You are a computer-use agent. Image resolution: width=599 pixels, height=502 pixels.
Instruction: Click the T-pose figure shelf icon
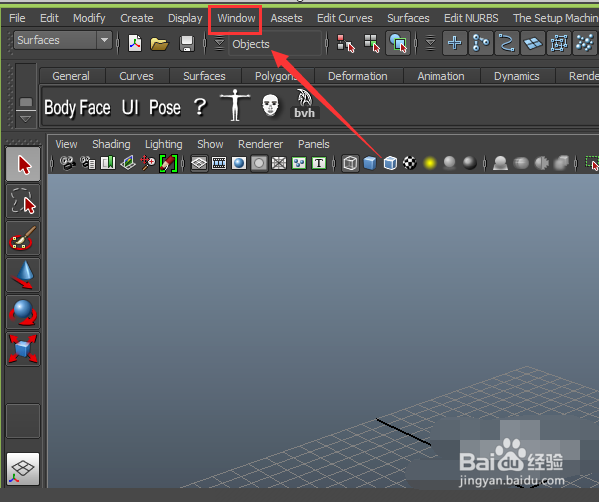(235, 105)
